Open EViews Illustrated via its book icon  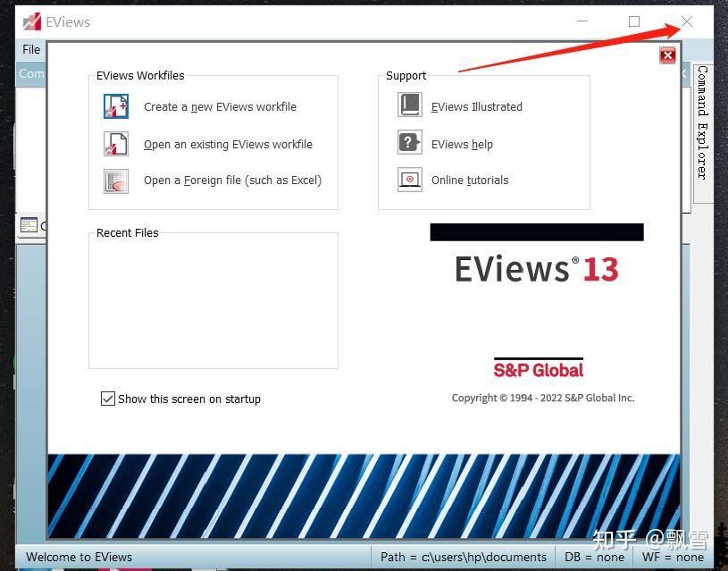coord(408,105)
